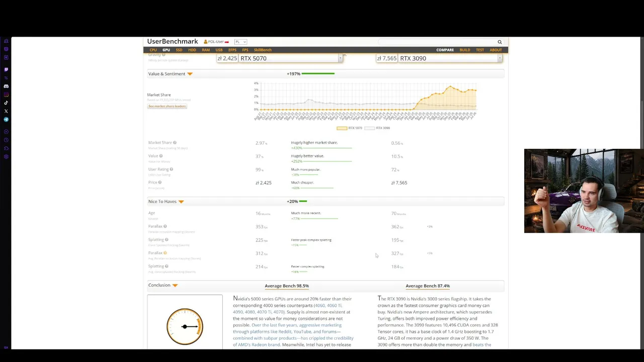
Task: Click the extensions puzzle icon in sidebar
Action: pyautogui.click(x=6, y=148)
